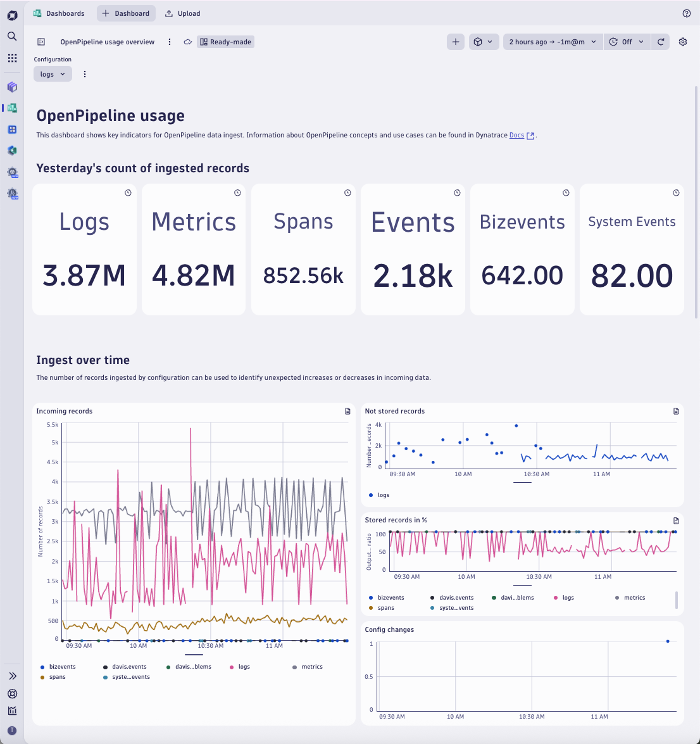The width and height of the screenshot is (700, 744).
Task: Open the help question-mark icon
Action: click(x=687, y=13)
